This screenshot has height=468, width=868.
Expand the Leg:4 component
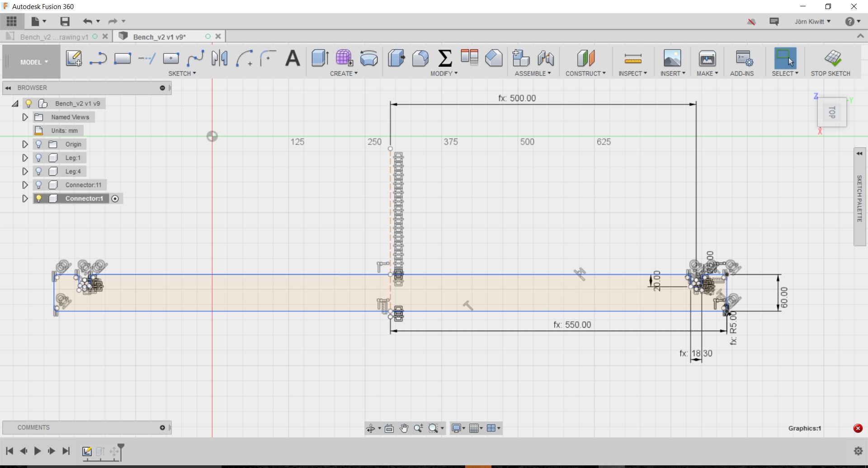click(25, 171)
